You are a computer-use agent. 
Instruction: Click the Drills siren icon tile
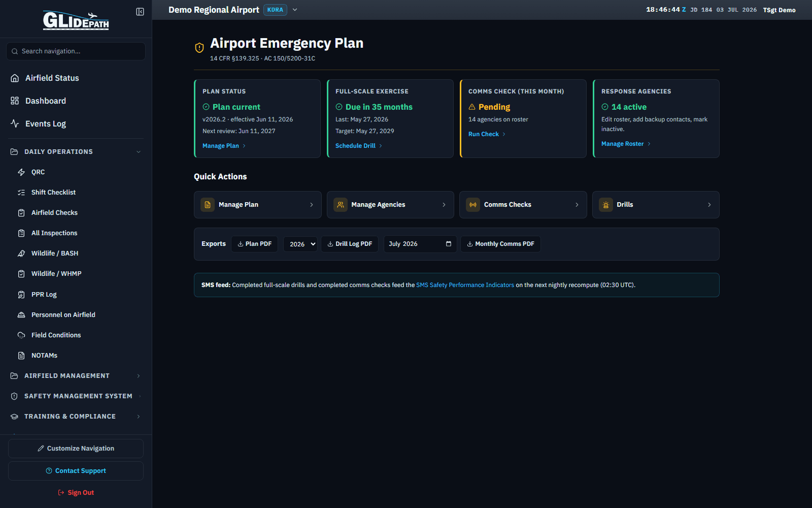pyautogui.click(x=606, y=205)
